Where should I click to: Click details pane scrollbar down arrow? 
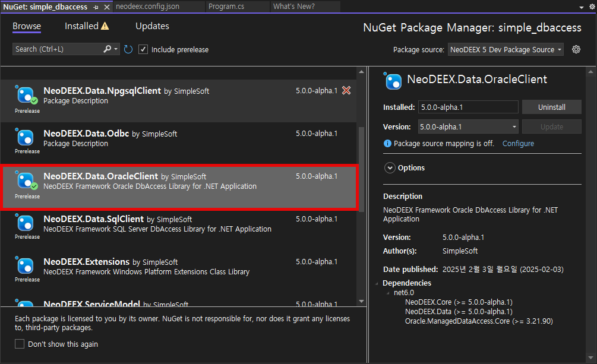[x=590, y=357]
